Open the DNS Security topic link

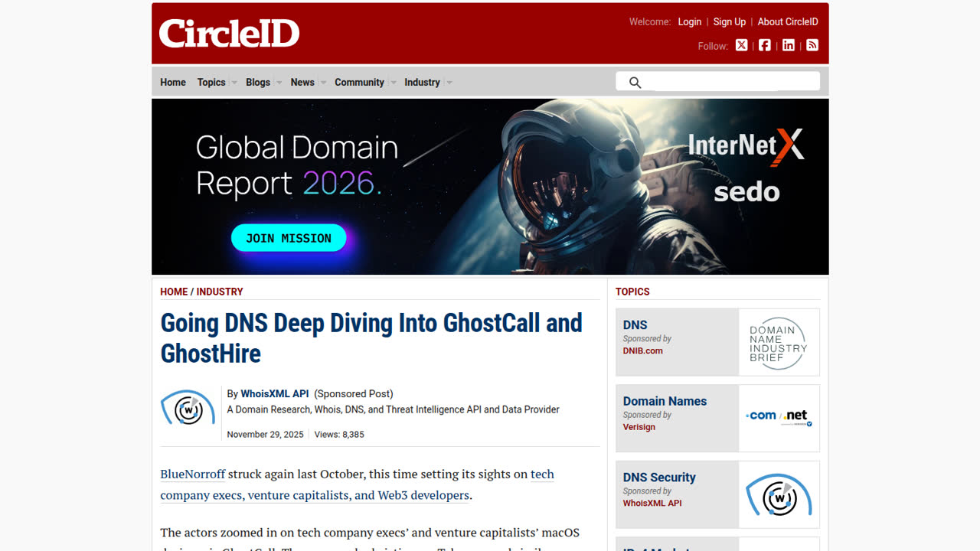(659, 477)
